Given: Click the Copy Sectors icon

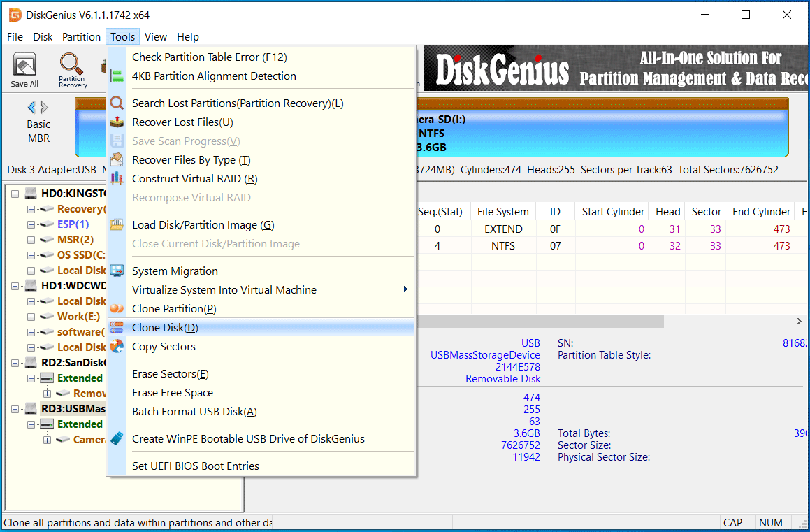Looking at the screenshot, I should [117, 346].
